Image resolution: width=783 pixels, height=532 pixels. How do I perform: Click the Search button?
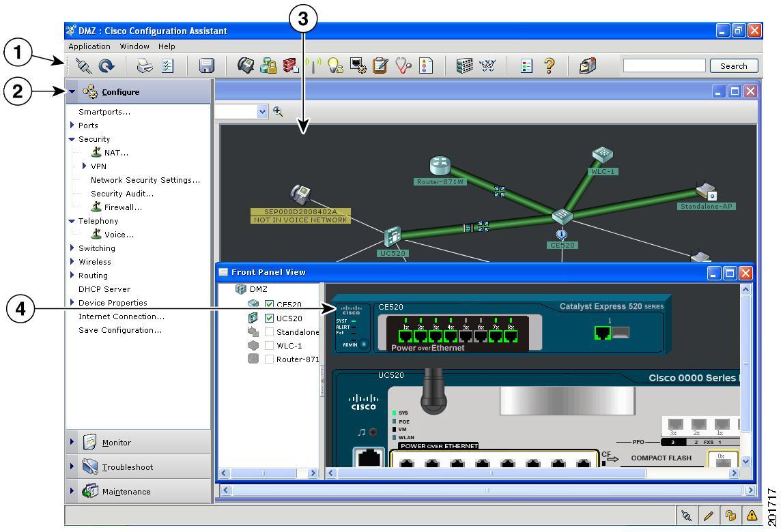pyautogui.click(x=734, y=66)
